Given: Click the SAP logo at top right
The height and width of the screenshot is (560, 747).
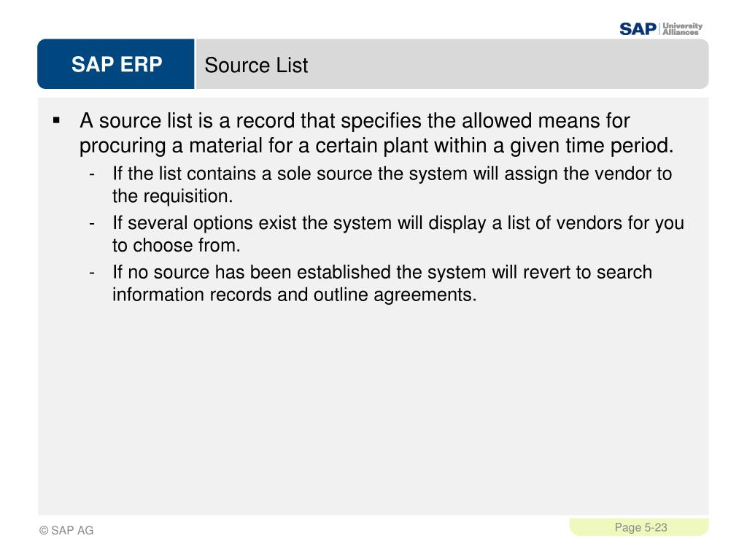Looking at the screenshot, I should [638, 29].
